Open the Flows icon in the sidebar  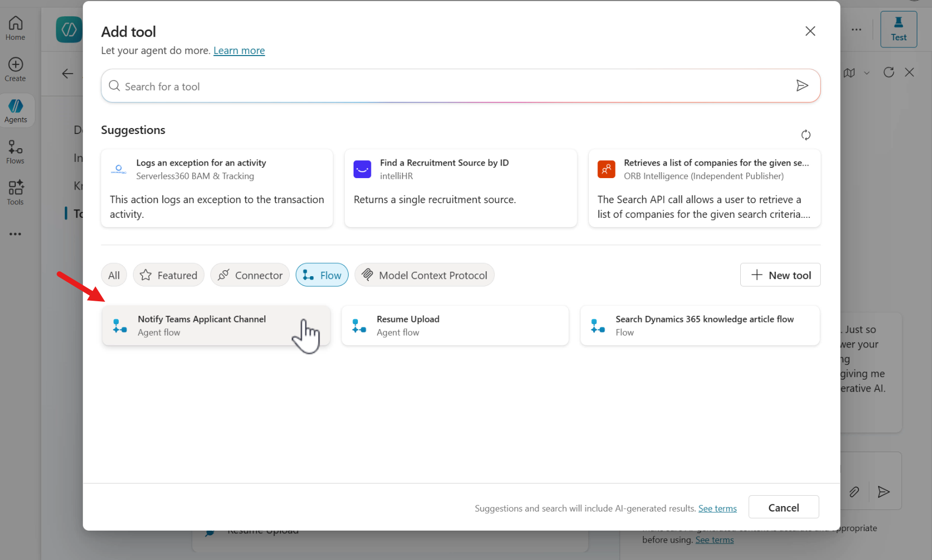(x=15, y=152)
